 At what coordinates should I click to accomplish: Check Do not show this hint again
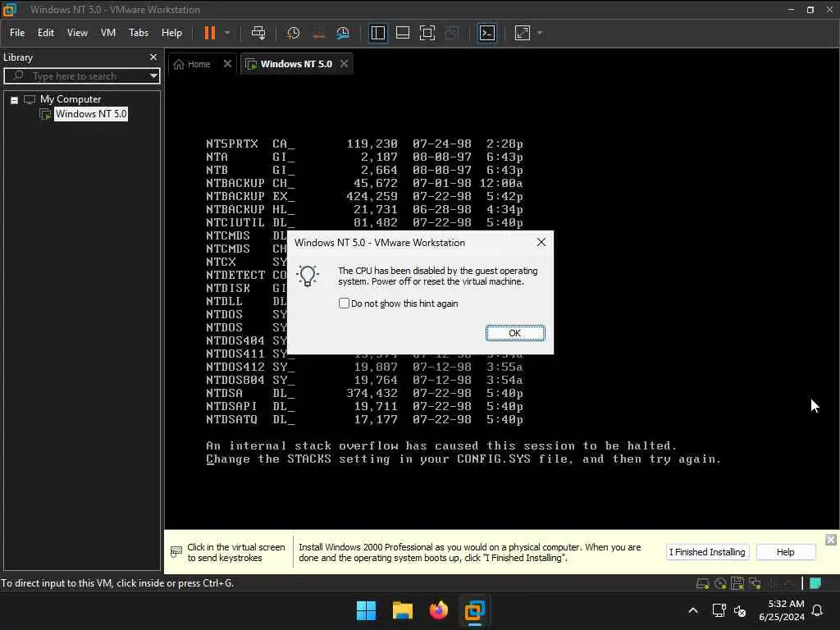pyautogui.click(x=344, y=304)
